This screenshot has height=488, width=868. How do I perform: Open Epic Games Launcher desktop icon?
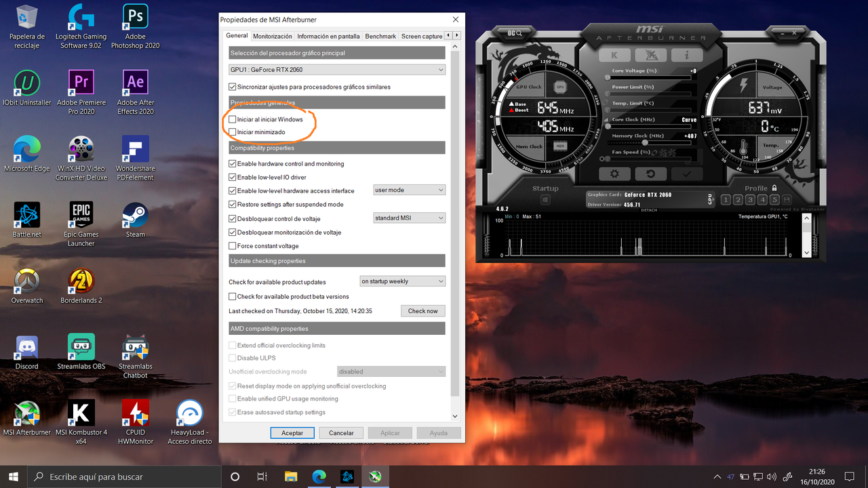pos(81,224)
